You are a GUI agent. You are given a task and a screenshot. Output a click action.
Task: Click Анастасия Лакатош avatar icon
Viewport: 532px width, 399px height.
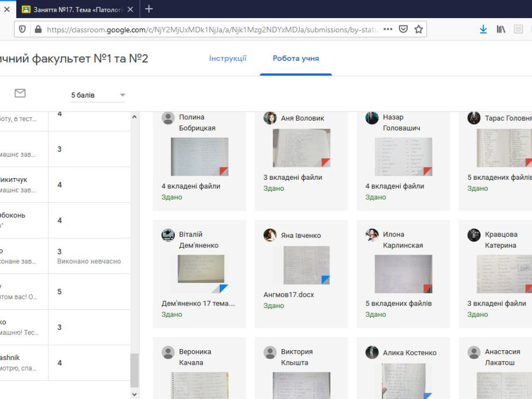click(x=474, y=353)
